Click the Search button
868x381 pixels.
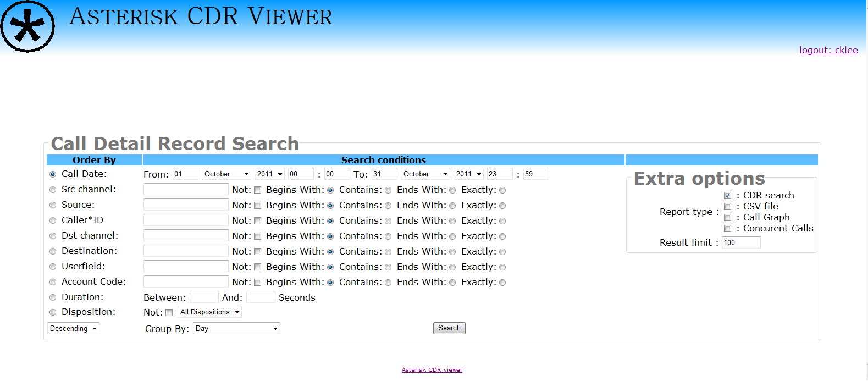(449, 328)
